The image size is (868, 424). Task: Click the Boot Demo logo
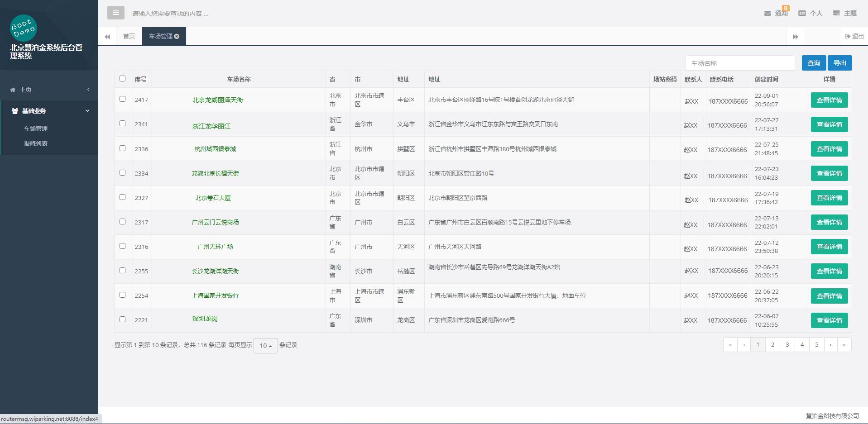point(24,28)
